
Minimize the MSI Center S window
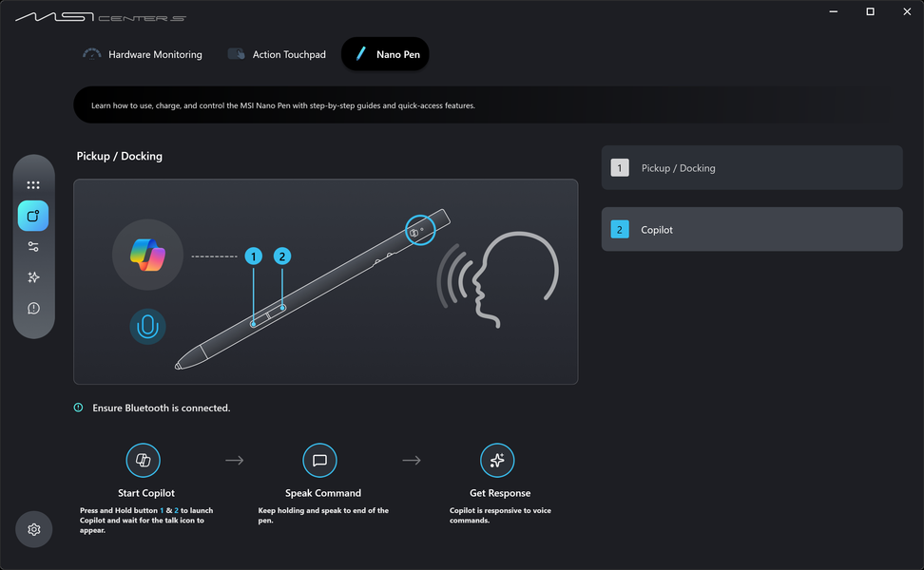[x=834, y=11]
